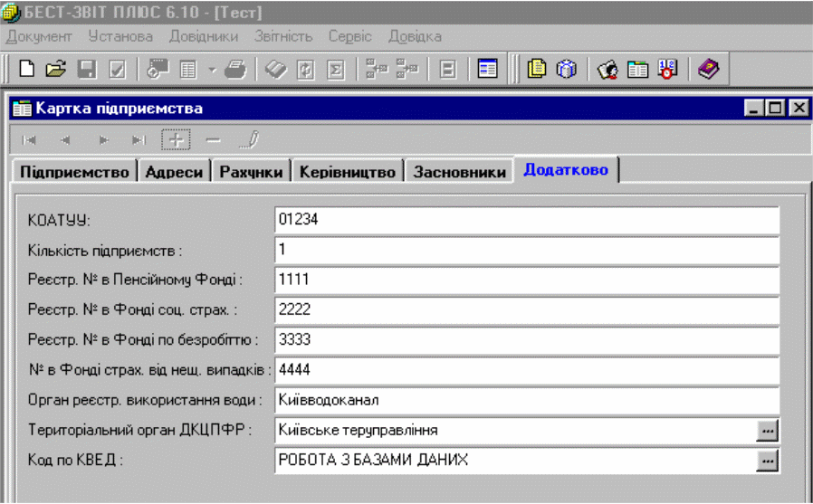Switch to the Адреси tab
The image size is (813, 504).
pos(175,172)
